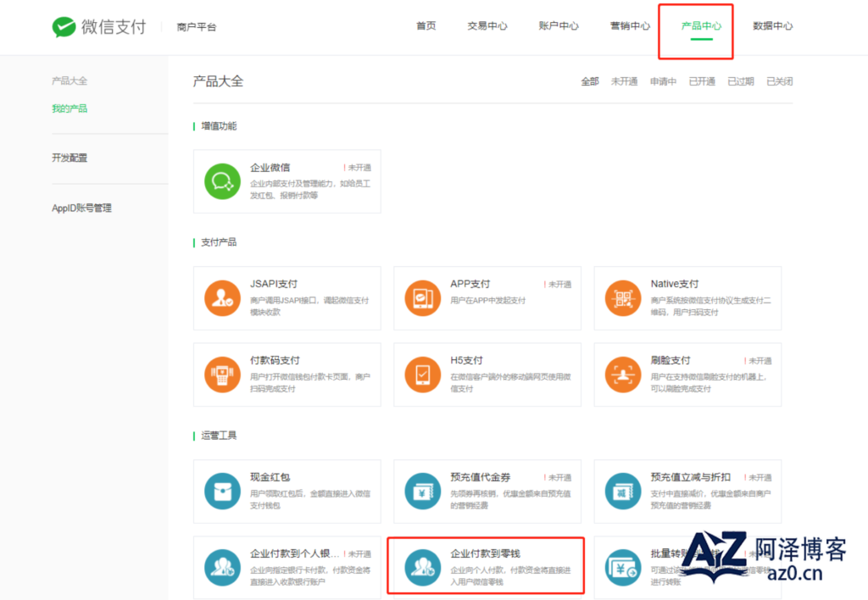This screenshot has height=600, width=868.
Task: Click the Native支付 QR code icon
Action: [x=623, y=297]
